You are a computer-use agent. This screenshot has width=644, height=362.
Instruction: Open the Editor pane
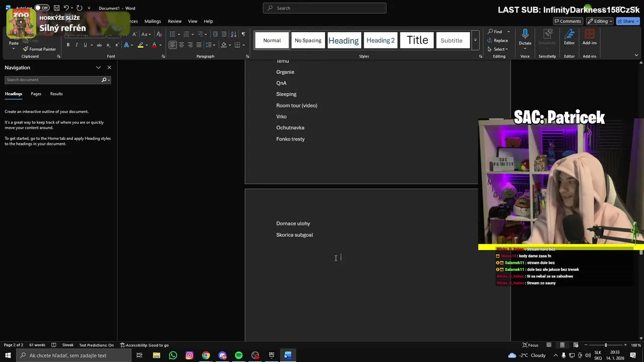pyautogui.click(x=569, y=38)
